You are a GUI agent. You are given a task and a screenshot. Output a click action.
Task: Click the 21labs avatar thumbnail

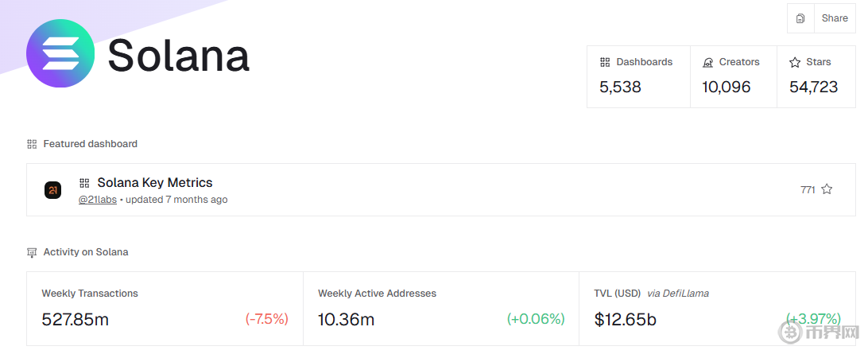[x=52, y=189]
